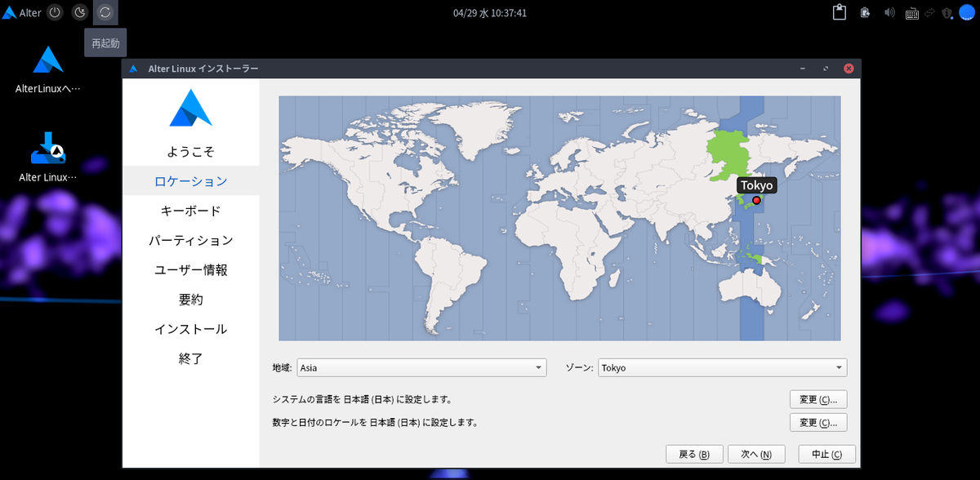The image size is (980, 480).
Task: Open the Alter application menu
Action: point(22,12)
